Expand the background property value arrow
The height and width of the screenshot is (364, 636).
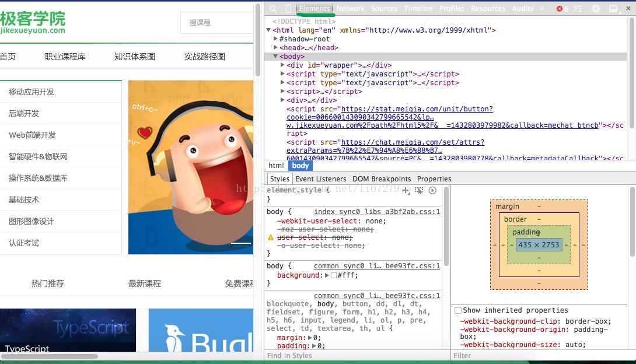(x=327, y=275)
